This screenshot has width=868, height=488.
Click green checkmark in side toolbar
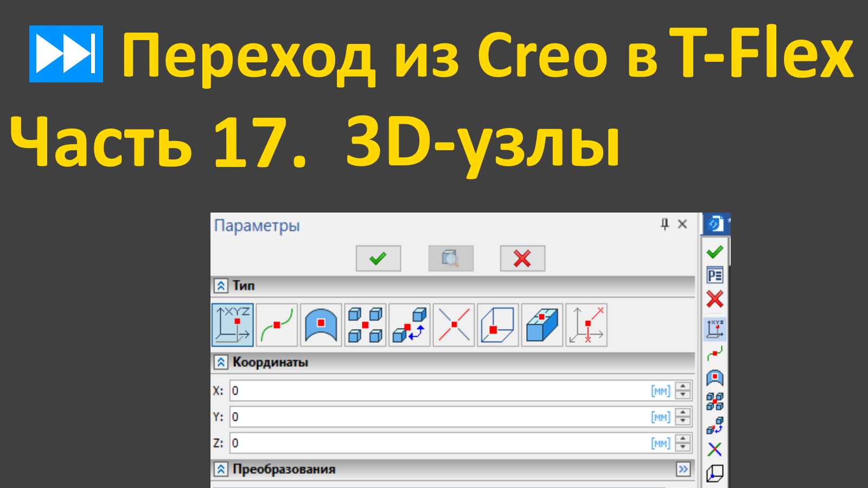715,252
